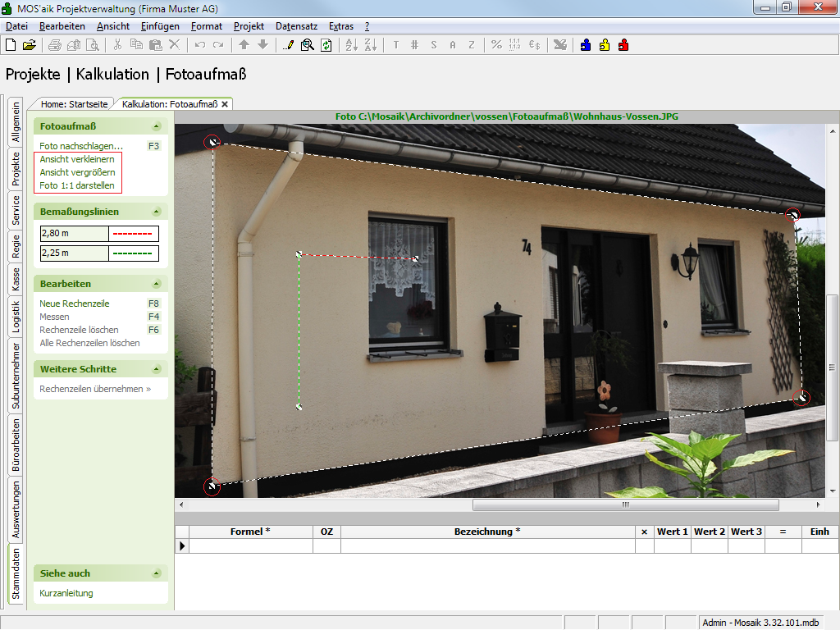
Task: Click the percent sign toolbar icon
Action: 496,45
